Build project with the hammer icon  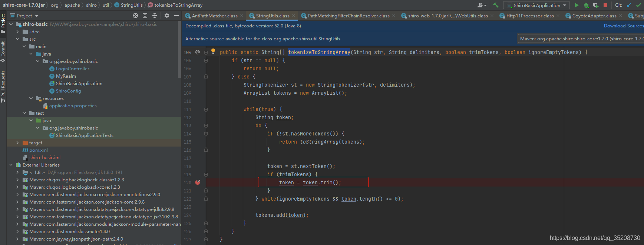[x=496, y=5]
